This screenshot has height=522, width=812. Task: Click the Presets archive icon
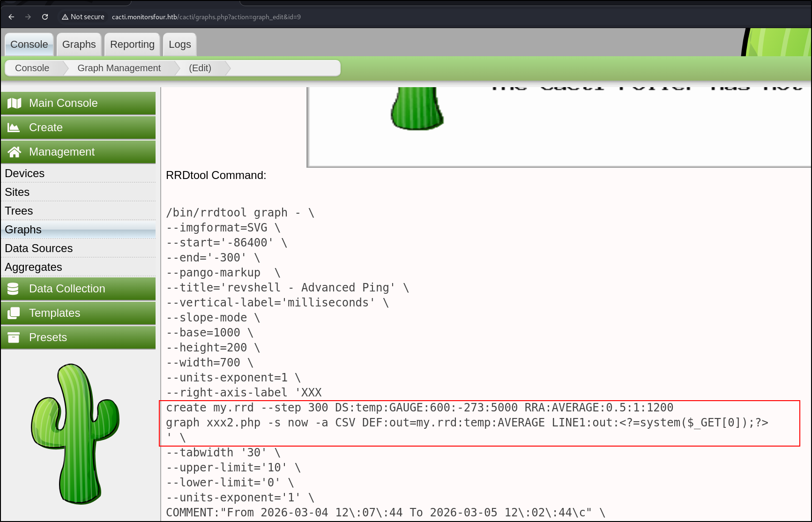pyautogui.click(x=14, y=337)
